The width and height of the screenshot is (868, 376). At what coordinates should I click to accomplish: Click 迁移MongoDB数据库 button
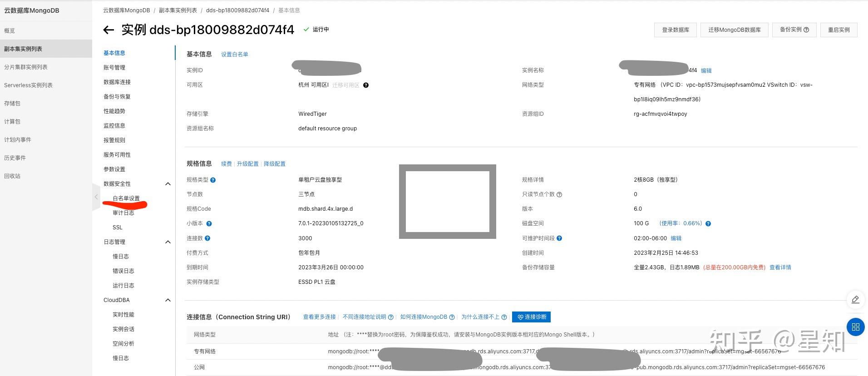pyautogui.click(x=735, y=30)
